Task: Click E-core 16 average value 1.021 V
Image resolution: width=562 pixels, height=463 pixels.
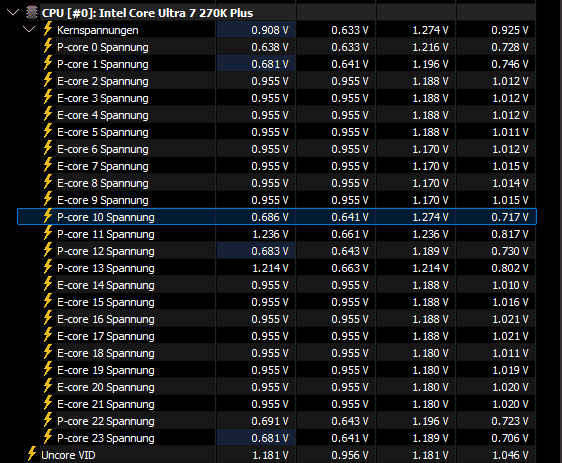Action: (510, 319)
